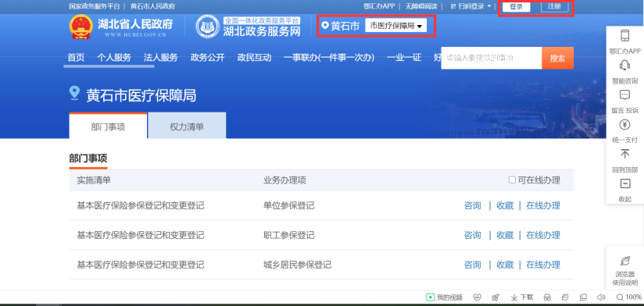This screenshot has width=644, height=306.
Task: Open the 鄂汇办APP phone icon in sidebar
Action: click(624, 36)
